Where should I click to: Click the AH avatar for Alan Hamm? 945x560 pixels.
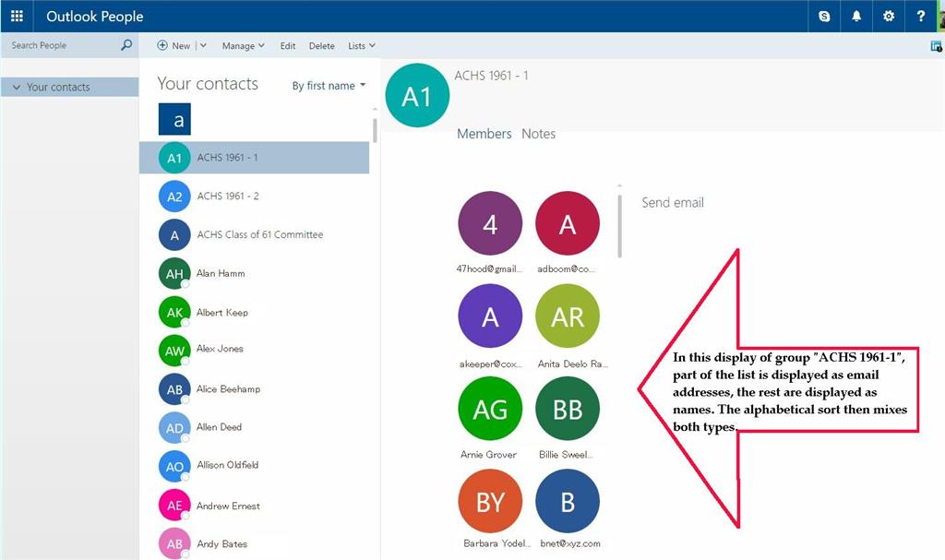point(174,274)
